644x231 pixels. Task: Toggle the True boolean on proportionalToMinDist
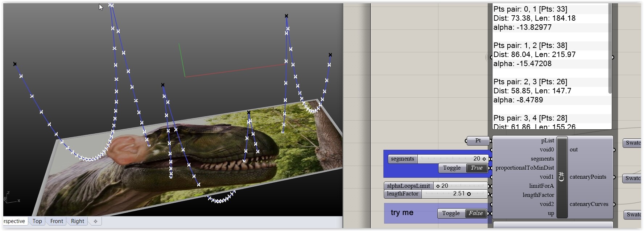(476, 168)
